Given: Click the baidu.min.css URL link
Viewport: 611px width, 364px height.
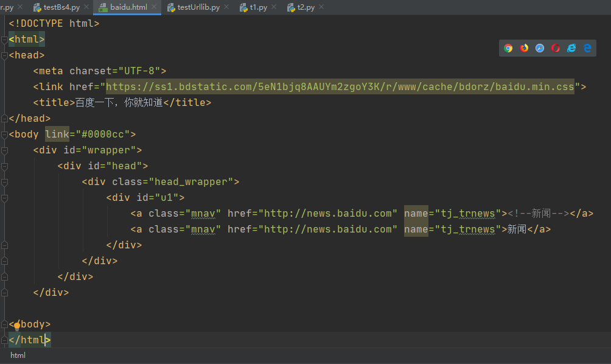Looking at the screenshot, I should click(x=340, y=86).
